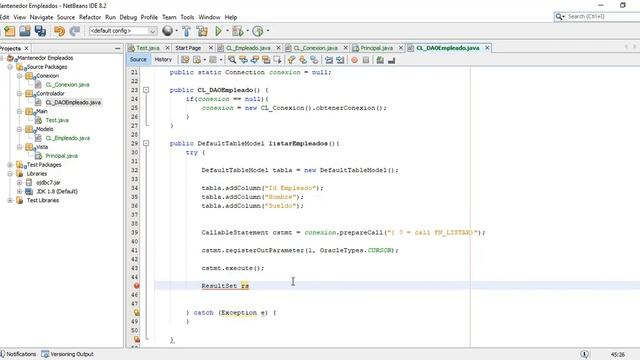Switch to the Start Page tab
This screenshot has width=640, height=360.
click(x=188, y=48)
